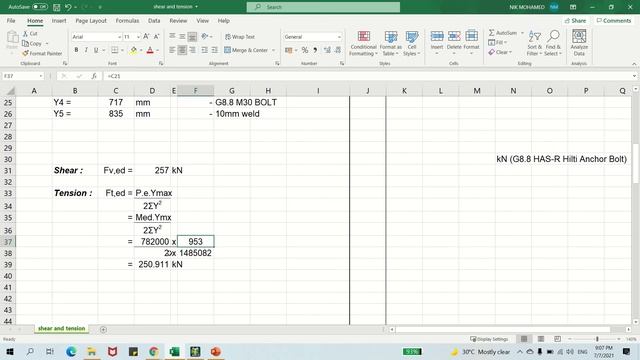This screenshot has width=640, height=360.
Task: Select the 'shear and tension' sheet tab
Action: pos(61,329)
